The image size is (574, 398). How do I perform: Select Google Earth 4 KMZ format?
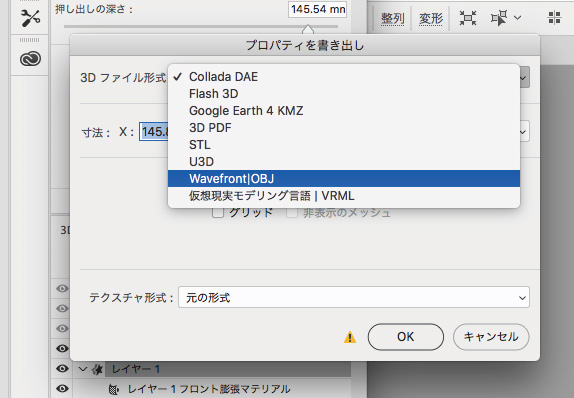[x=344, y=111]
